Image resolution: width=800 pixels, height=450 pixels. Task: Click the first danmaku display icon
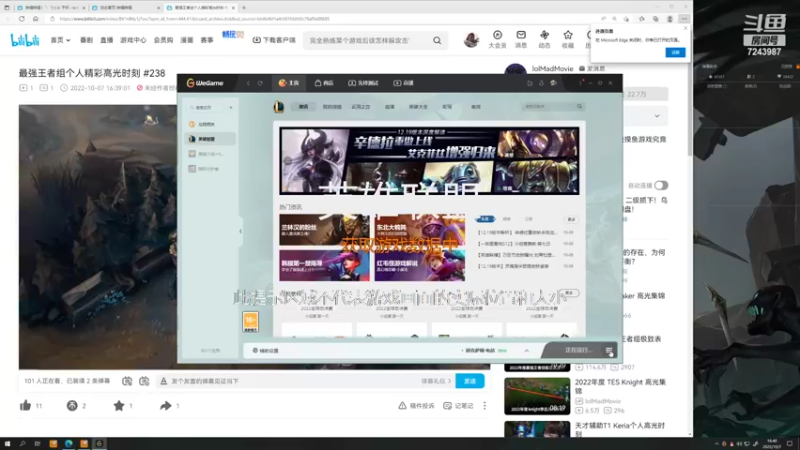127,381
